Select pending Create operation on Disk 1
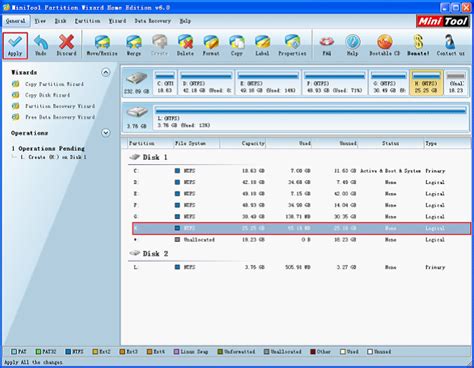 tap(53, 157)
